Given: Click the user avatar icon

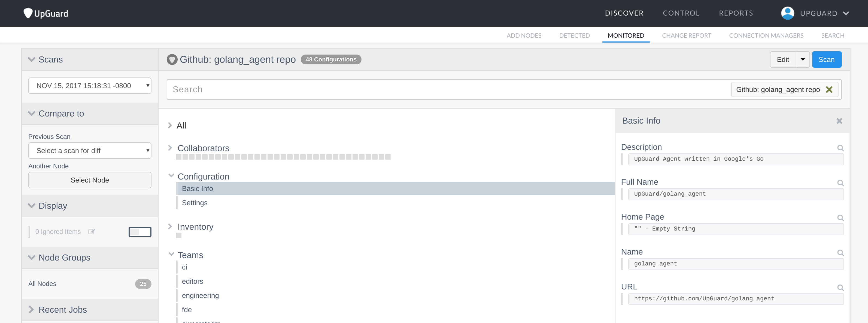Looking at the screenshot, I should (787, 13).
